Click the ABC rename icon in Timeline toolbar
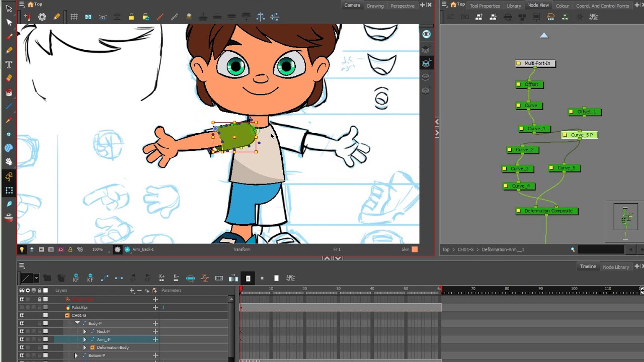Viewport: 644px width, 362px height. click(290, 278)
